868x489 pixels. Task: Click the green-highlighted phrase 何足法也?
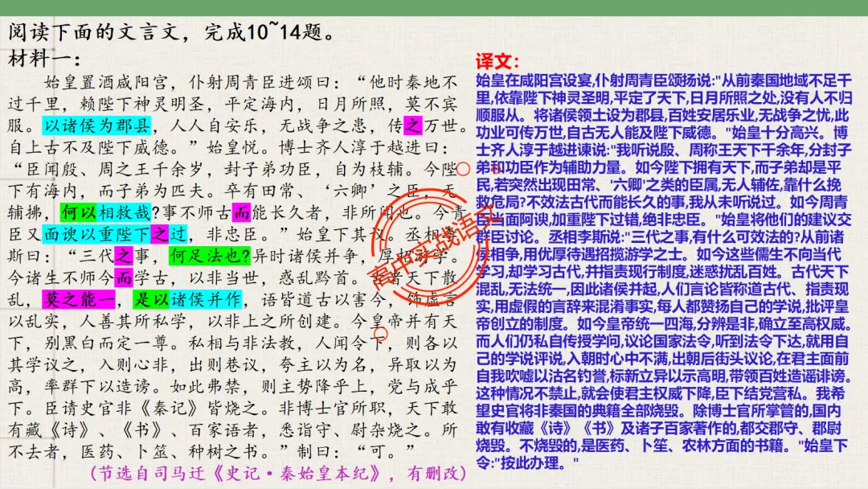pyautogui.click(x=208, y=255)
